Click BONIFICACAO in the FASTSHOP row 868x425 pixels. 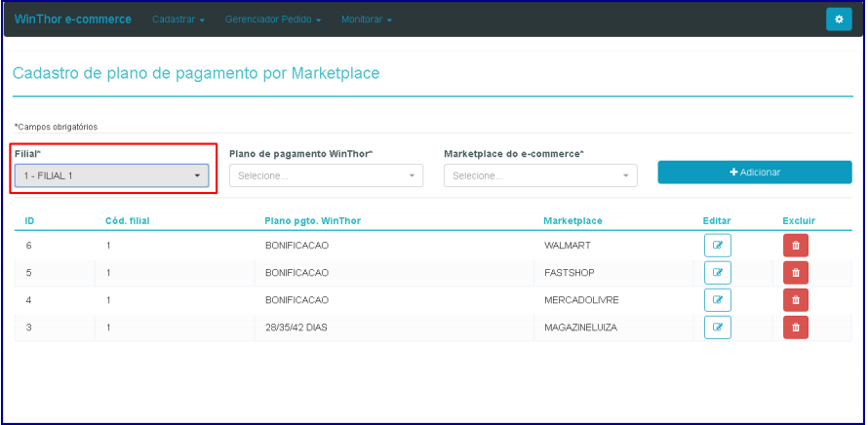point(296,273)
